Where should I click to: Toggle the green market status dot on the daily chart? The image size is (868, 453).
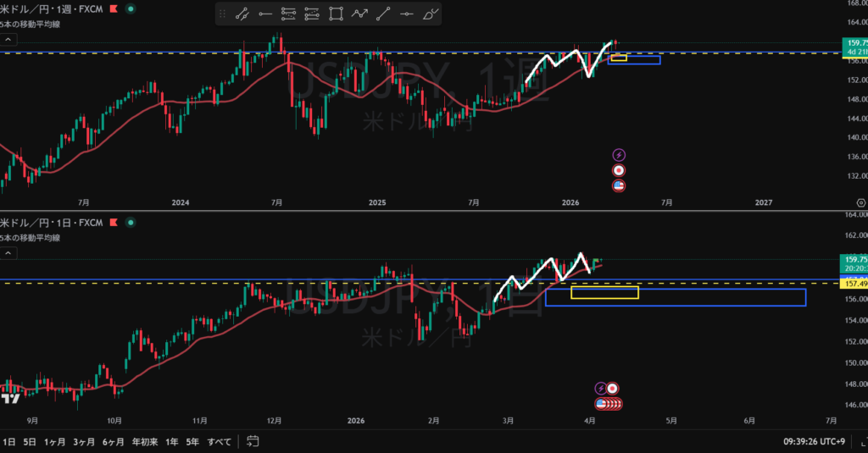coord(130,223)
